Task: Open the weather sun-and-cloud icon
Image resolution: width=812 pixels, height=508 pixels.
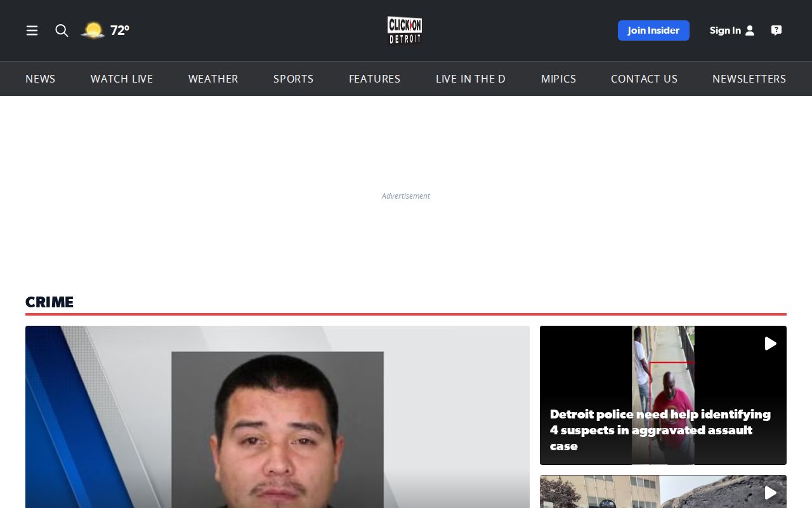Action: pyautogui.click(x=93, y=30)
